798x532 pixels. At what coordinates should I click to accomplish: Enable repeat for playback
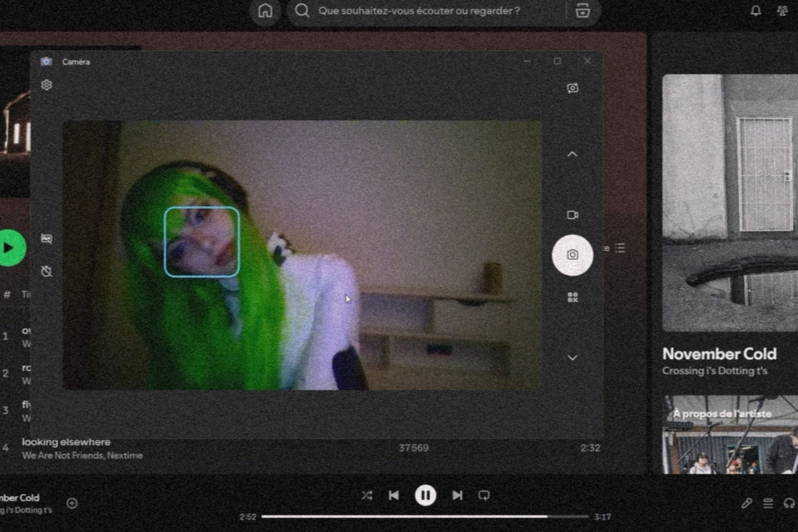(x=484, y=495)
